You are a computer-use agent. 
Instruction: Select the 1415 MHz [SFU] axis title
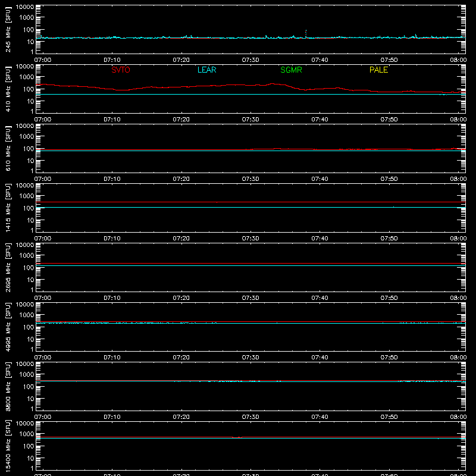click(8, 208)
